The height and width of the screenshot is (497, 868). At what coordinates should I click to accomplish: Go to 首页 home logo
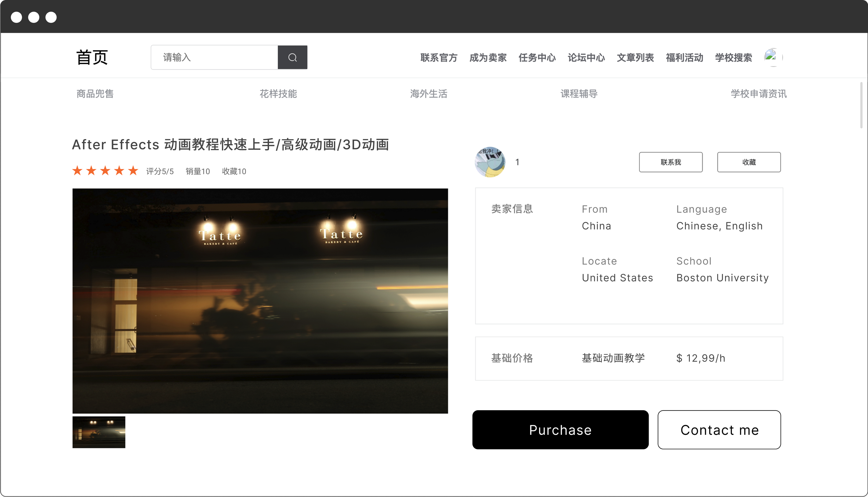click(92, 57)
